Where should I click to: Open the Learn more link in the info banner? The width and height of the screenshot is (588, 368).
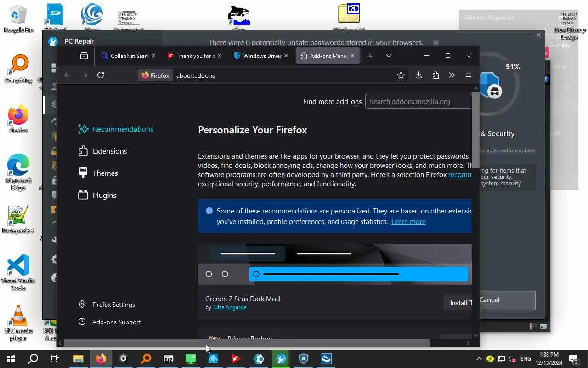point(408,222)
